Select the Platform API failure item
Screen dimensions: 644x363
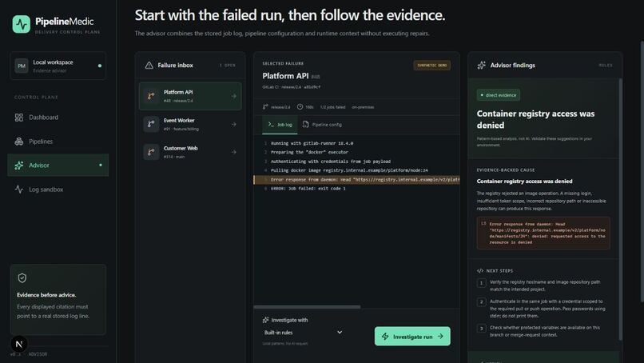click(x=190, y=96)
